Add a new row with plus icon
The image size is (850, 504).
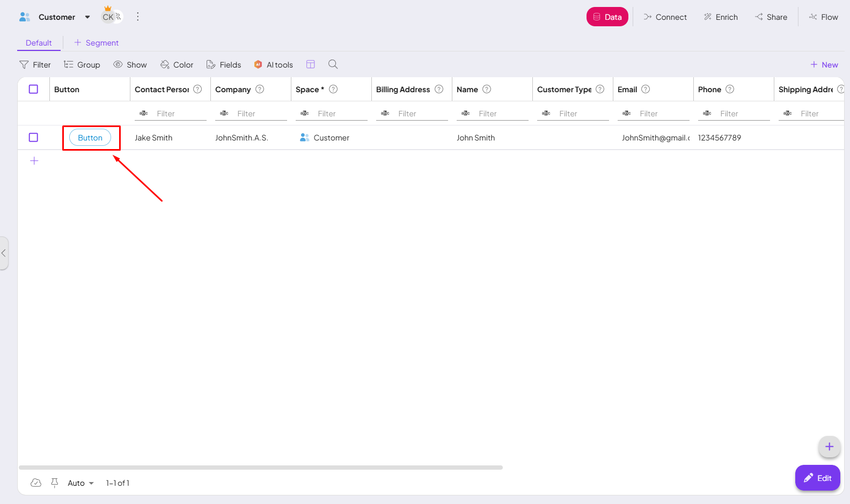(x=34, y=161)
